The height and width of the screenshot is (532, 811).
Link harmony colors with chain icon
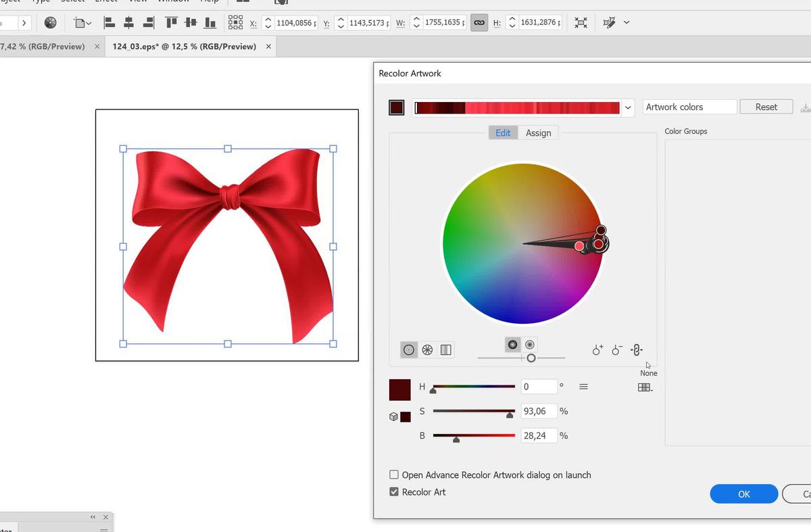click(x=636, y=349)
